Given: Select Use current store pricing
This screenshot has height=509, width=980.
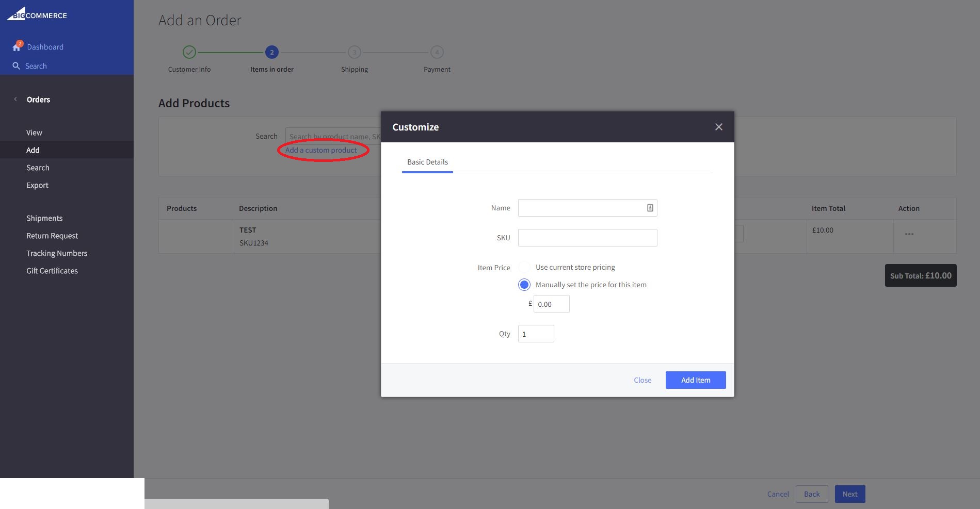Looking at the screenshot, I should (x=524, y=267).
